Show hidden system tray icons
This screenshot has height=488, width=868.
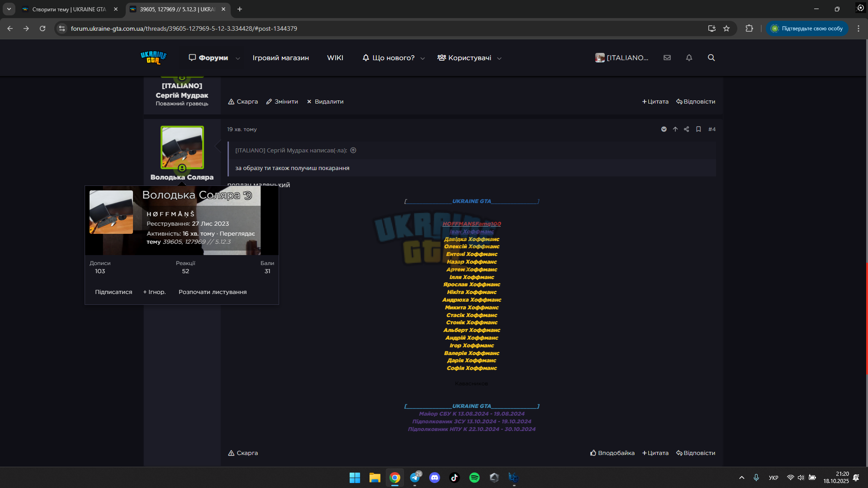pos(742,478)
